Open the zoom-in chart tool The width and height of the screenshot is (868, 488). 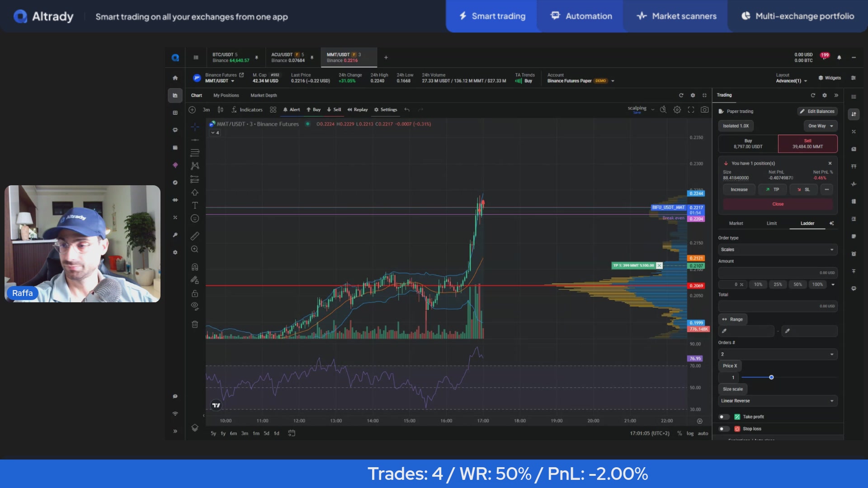195,249
